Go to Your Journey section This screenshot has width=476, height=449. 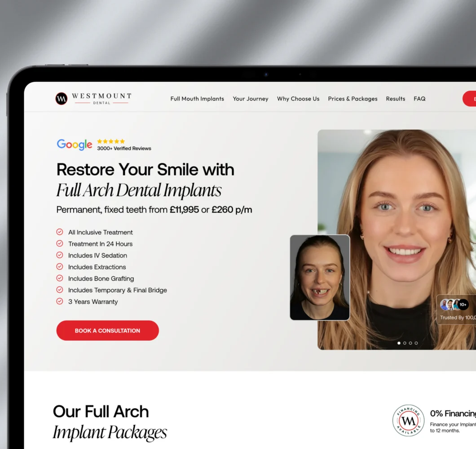coord(251,99)
